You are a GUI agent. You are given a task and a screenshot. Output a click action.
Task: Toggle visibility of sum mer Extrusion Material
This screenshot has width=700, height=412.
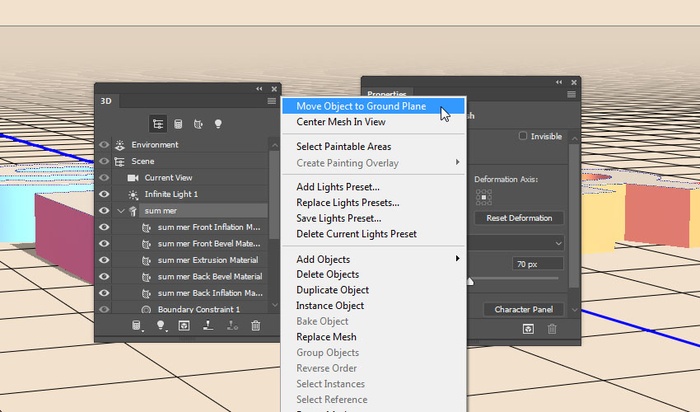104,260
